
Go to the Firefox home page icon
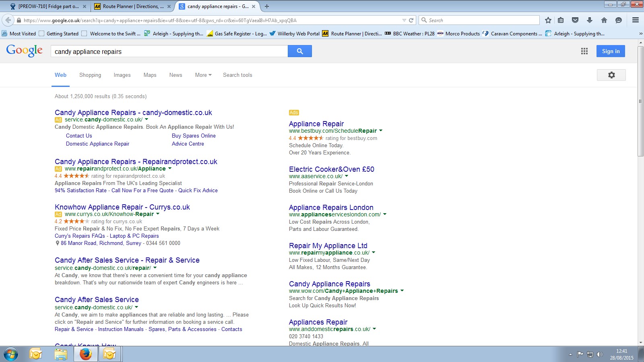[x=604, y=20]
